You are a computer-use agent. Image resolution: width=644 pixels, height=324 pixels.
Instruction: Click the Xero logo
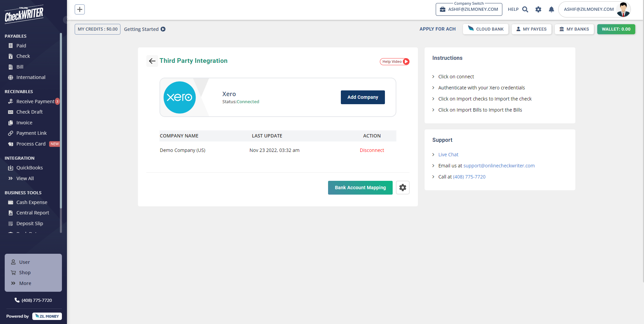[x=180, y=97]
